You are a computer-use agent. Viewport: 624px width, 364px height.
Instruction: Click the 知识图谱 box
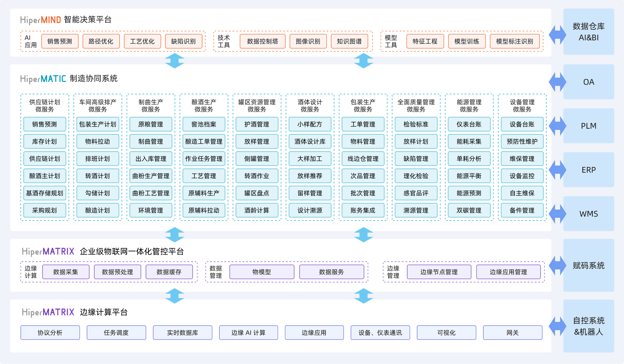click(x=349, y=41)
